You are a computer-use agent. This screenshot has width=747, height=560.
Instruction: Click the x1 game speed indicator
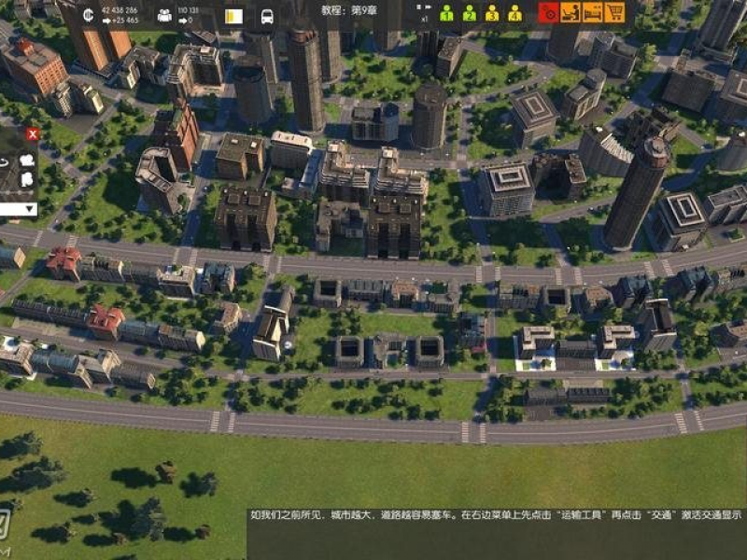(x=425, y=19)
